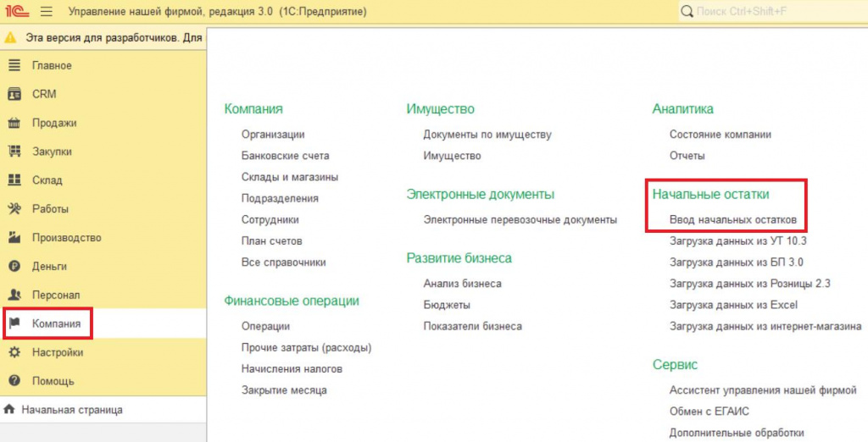Screen dimensions: 868x442
Task: Open the Бюджеты link
Action: 447,306
